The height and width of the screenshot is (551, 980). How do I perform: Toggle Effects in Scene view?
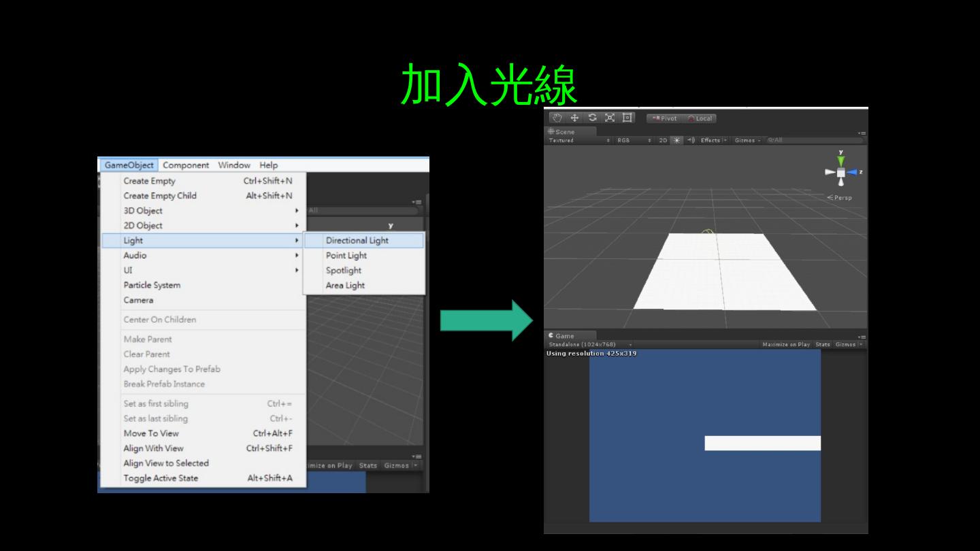click(710, 140)
